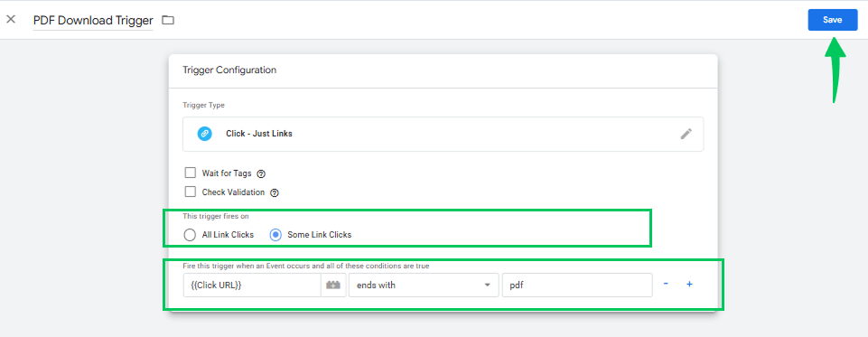Click the Trigger Configuration heading
868x337 pixels.
[229, 70]
